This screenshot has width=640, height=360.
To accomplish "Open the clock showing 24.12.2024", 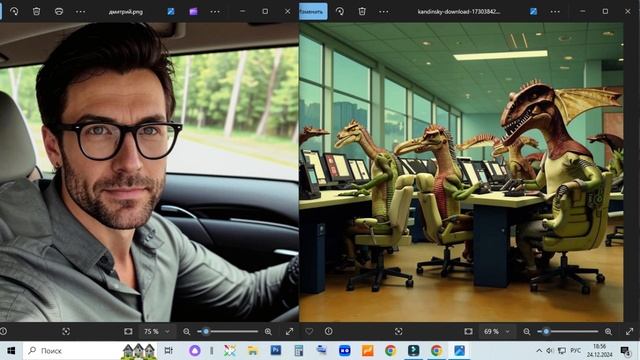I will (600, 351).
